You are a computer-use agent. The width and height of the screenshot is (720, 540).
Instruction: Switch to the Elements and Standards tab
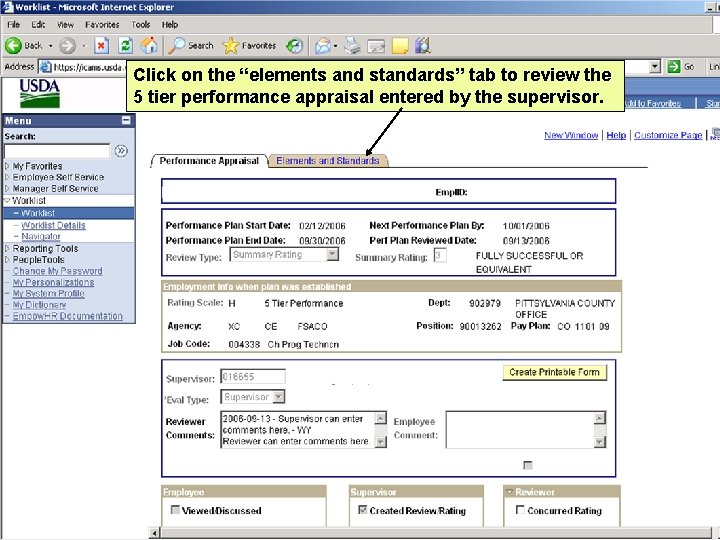pyautogui.click(x=327, y=161)
